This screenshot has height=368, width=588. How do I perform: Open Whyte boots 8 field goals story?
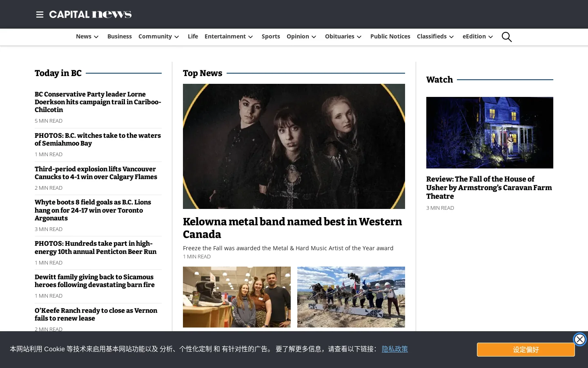[x=93, y=210]
